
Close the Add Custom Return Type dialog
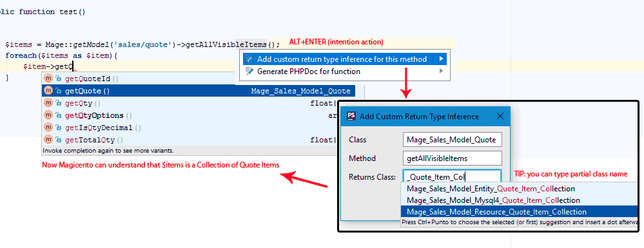pos(500,116)
